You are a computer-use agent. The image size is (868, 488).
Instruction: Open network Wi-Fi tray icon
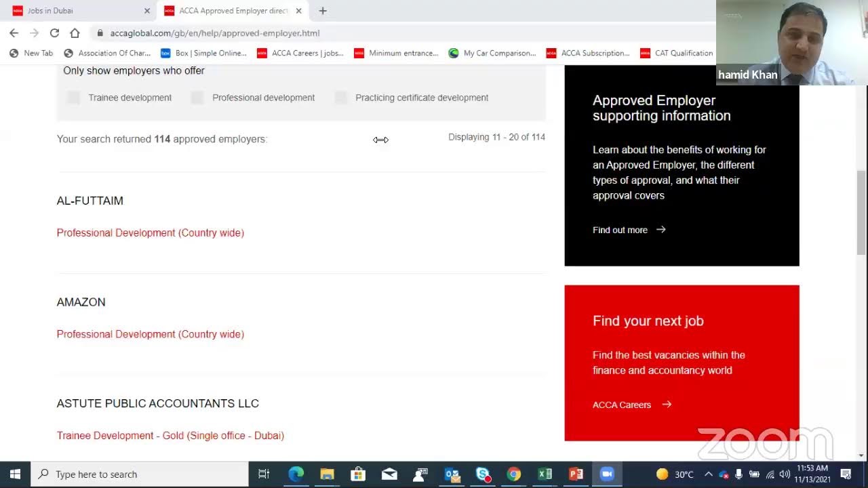point(770,474)
